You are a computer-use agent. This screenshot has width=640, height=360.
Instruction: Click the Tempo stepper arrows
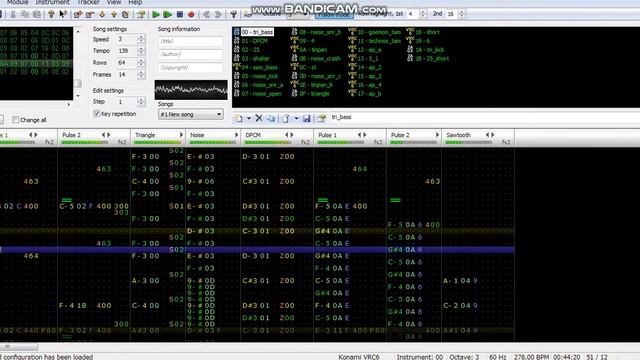click(141, 51)
